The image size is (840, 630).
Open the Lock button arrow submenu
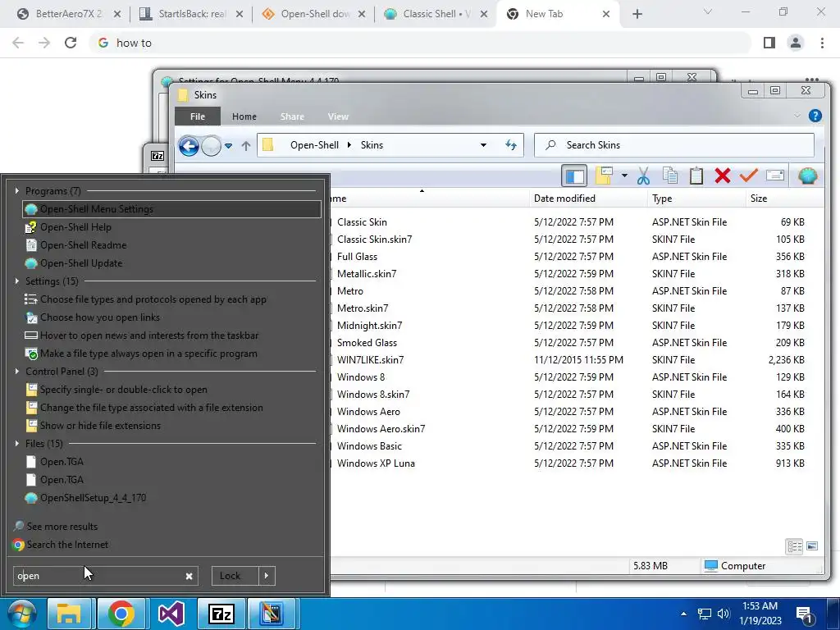[267, 576]
